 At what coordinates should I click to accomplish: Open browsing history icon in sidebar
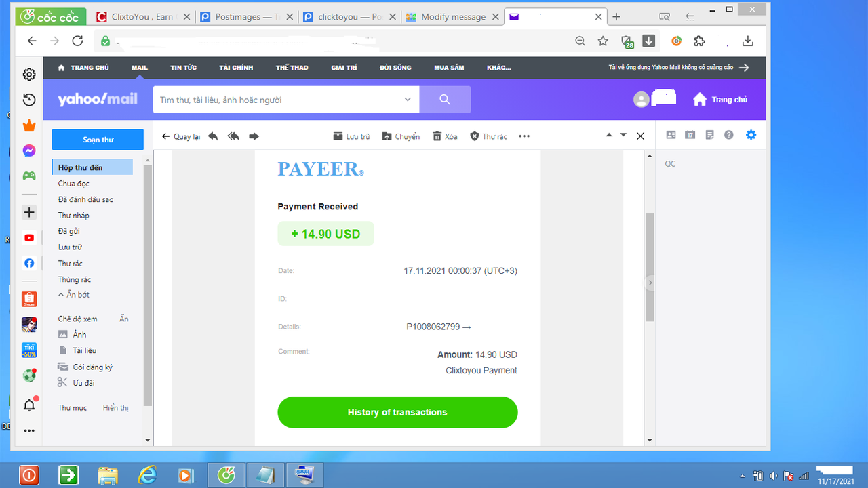coord(29,100)
